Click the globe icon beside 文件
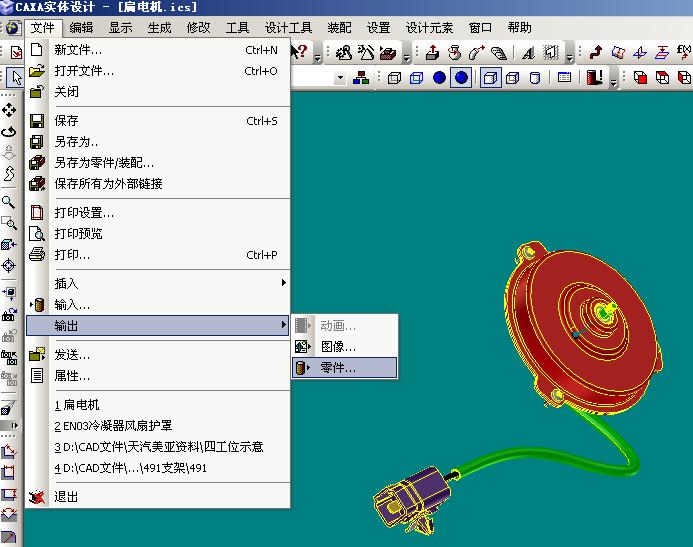Screen dimensions: 693x547 (x=13, y=28)
